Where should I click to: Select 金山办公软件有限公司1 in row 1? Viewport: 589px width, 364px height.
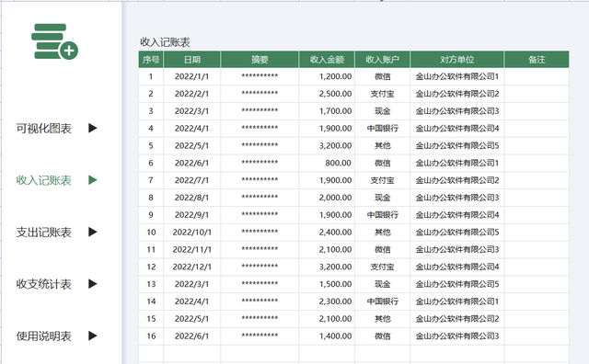457,76
